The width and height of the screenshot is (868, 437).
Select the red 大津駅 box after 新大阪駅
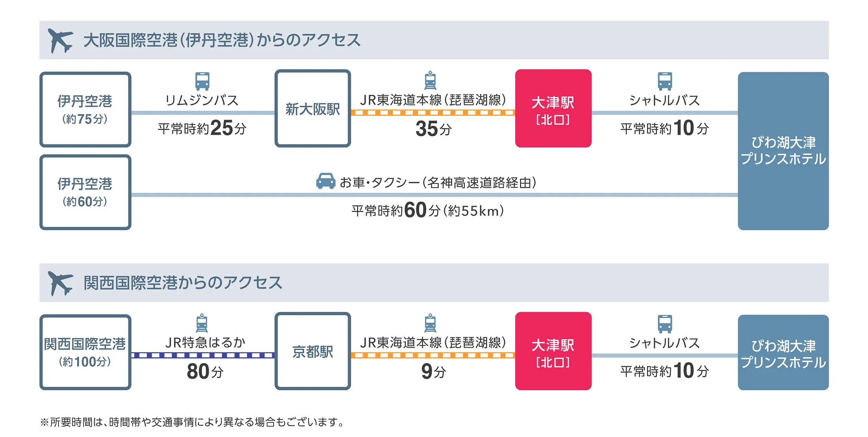(x=553, y=109)
